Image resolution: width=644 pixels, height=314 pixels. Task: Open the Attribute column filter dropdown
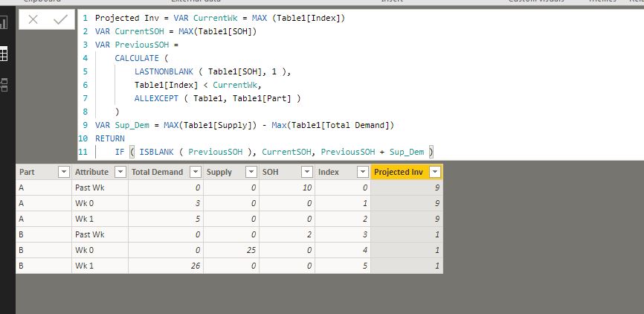click(120, 172)
